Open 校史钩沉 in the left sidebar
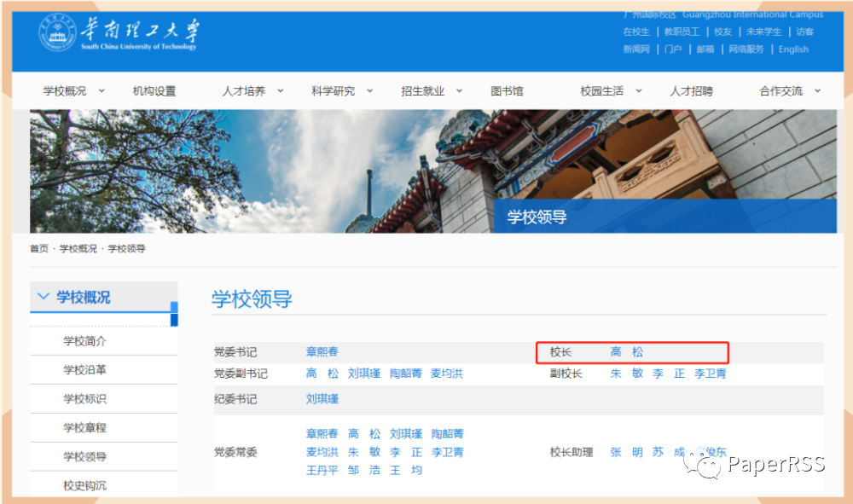 84,485
